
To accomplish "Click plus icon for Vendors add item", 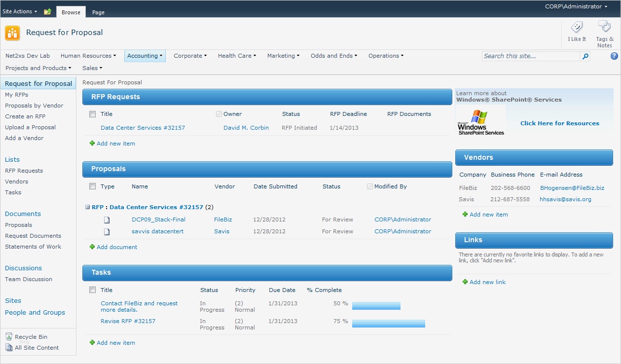I will [x=465, y=215].
